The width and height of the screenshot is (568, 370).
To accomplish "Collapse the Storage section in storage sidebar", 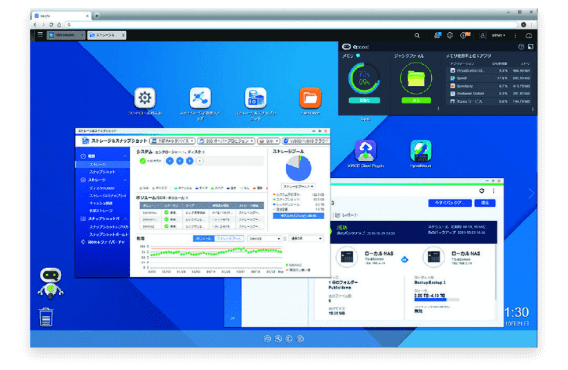I will 125,180.
